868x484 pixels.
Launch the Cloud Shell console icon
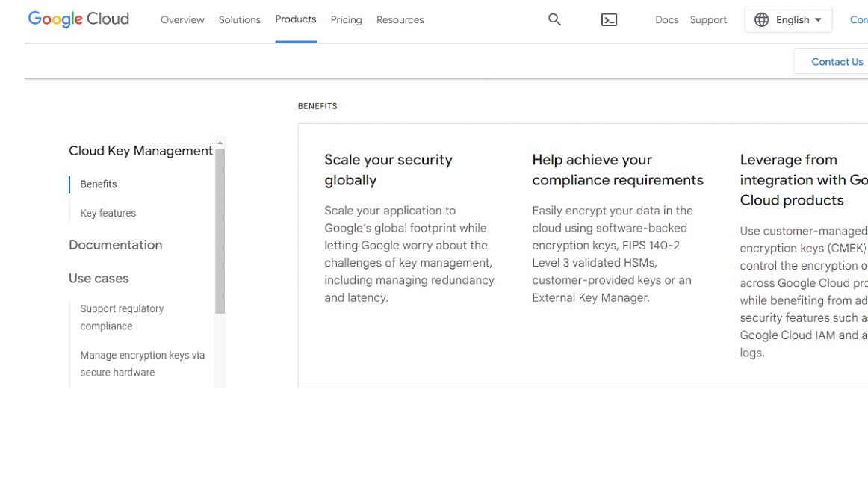609,19
